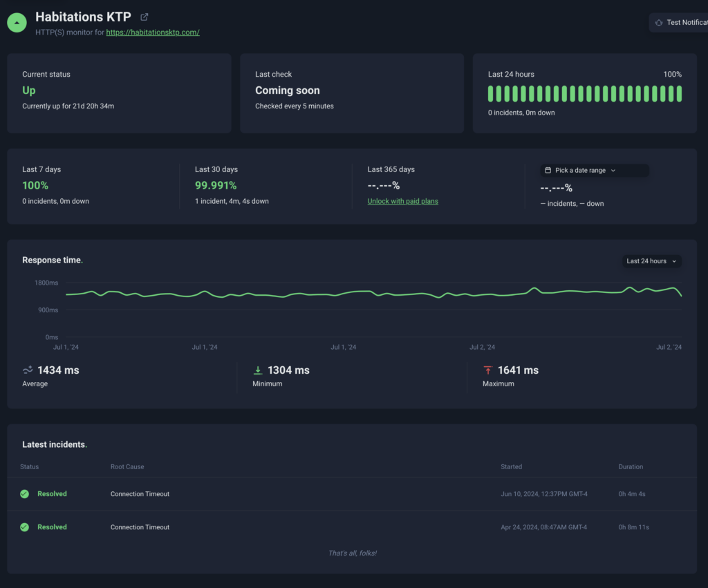This screenshot has height=588, width=708.
Task: Click the Unlock with paid plans link
Action: click(402, 201)
